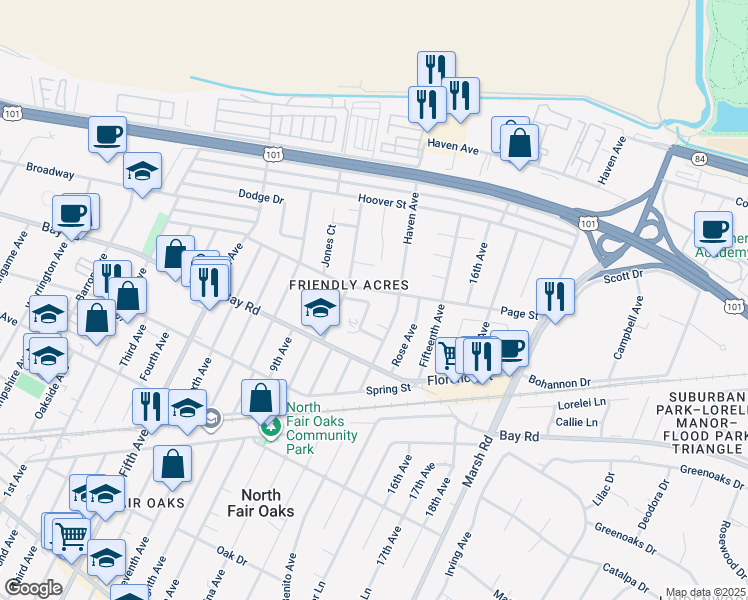
Task: Click the Bohannon Dr street label
Action: click(x=560, y=382)
